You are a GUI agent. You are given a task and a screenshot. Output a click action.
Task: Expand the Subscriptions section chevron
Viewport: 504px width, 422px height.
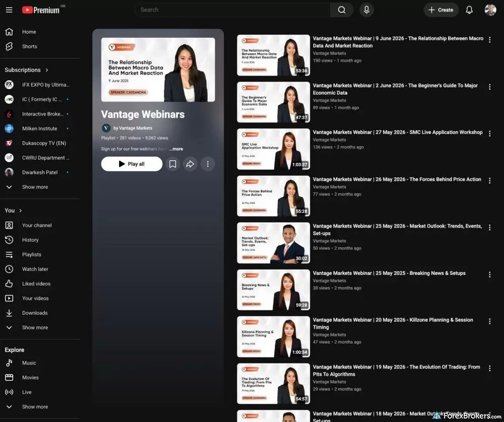tap(47, 70)
